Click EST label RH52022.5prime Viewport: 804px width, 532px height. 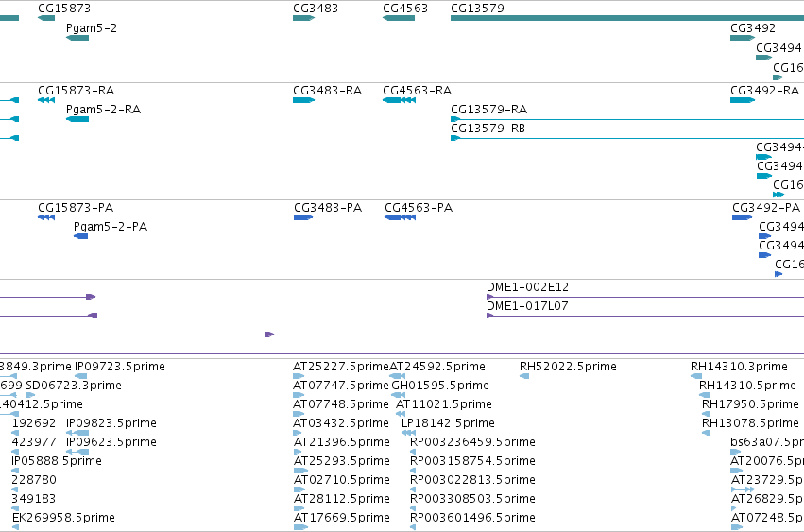click(x=568, y=367)
